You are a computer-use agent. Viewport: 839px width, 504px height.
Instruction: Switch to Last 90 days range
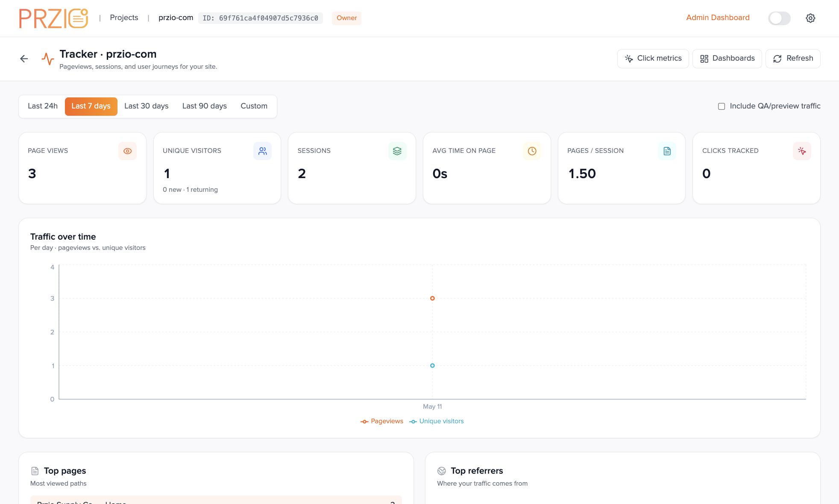pyautogui.click(x=205, y=106)
